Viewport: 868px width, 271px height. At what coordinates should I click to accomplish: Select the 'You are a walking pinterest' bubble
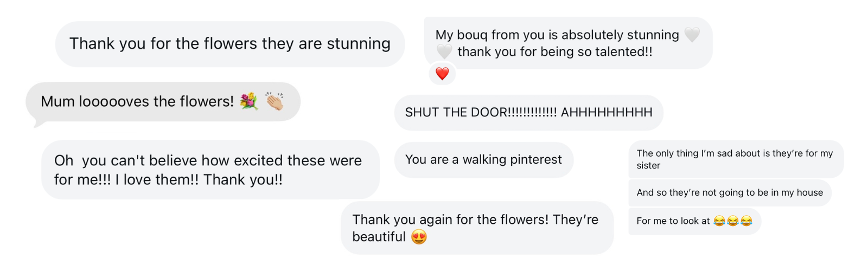click(483, 160)
